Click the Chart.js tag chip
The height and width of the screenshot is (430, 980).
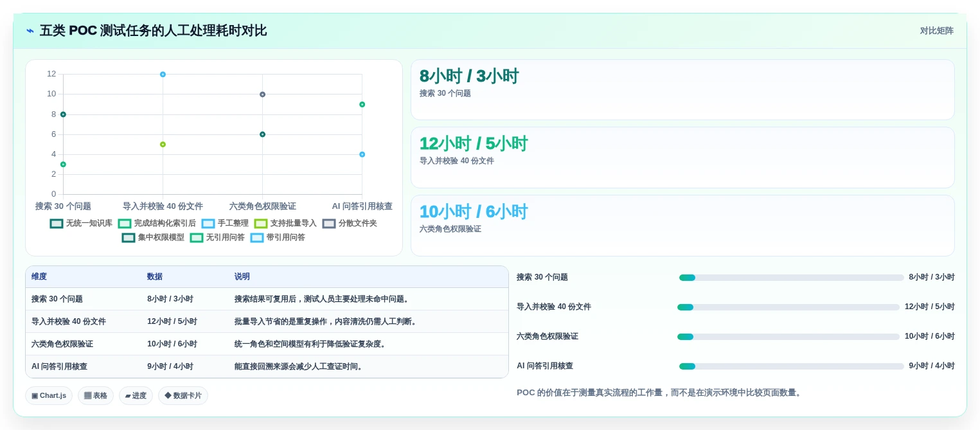tap(49, 396)
